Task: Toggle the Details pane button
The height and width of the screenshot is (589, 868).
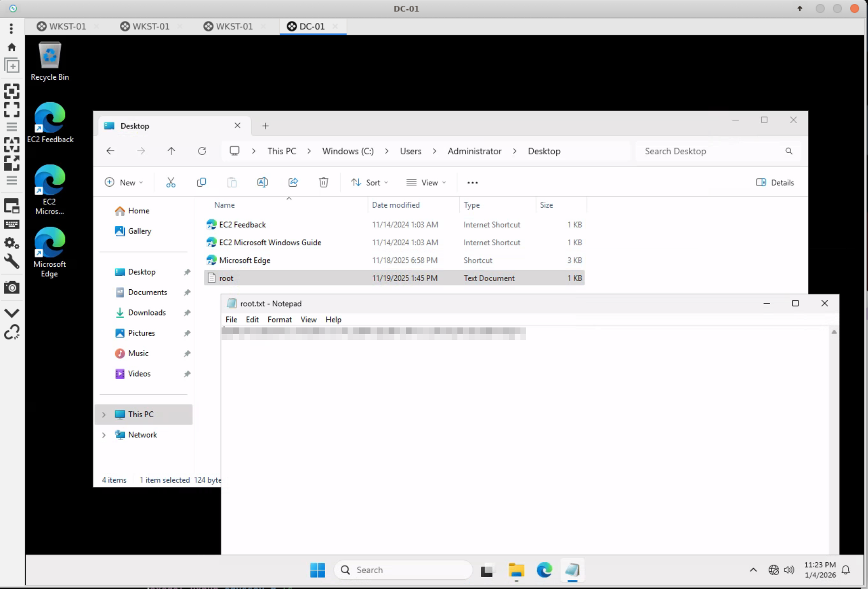Action: pos(775,182)
